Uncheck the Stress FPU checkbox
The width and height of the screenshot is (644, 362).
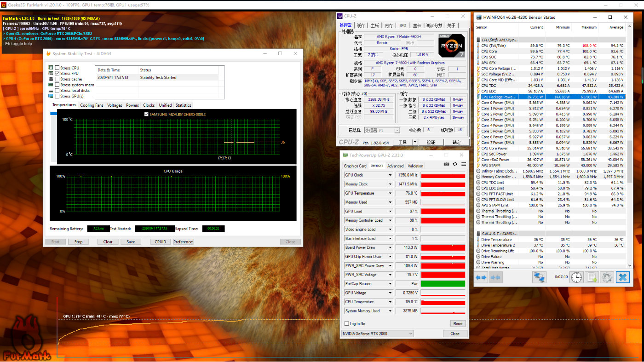(x=57, y=74)
